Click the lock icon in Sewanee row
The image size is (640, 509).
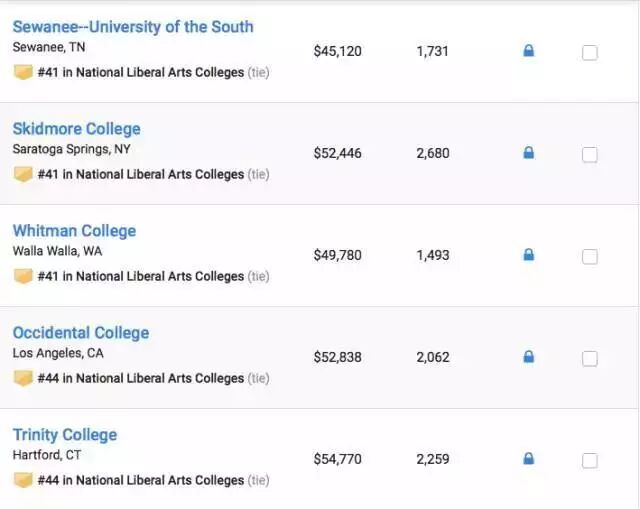pos(529,51)
